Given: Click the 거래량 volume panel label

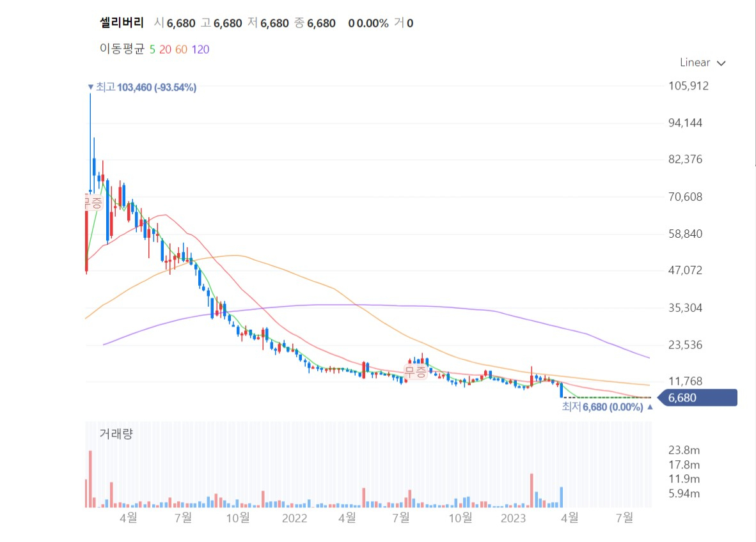Looking at the screenshot, I should tap(116, 434).
